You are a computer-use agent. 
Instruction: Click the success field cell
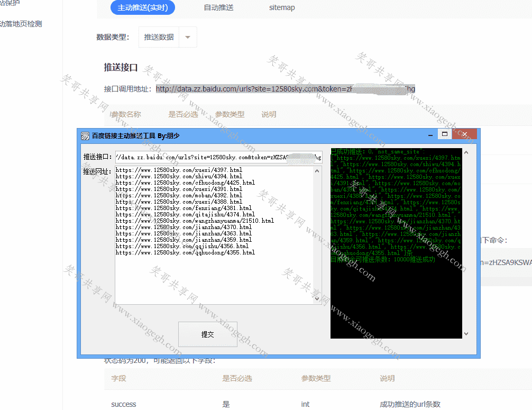pos(124,404)
